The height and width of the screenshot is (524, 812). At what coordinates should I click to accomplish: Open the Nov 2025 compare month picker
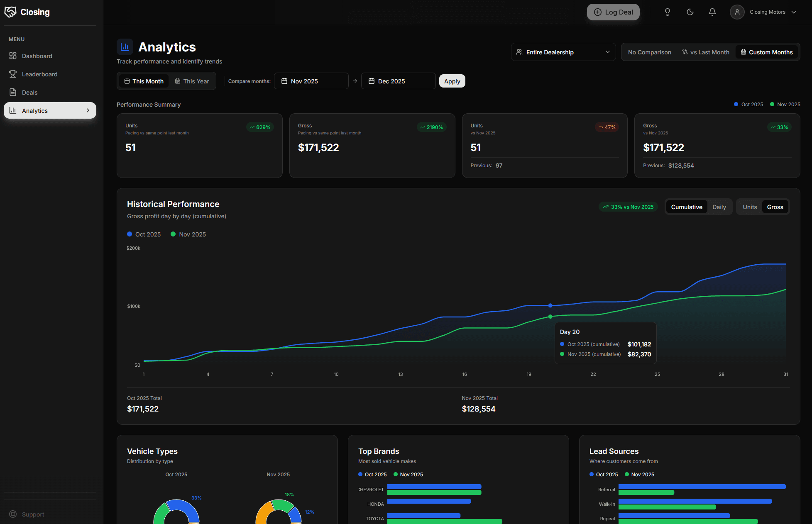point(311,81)
